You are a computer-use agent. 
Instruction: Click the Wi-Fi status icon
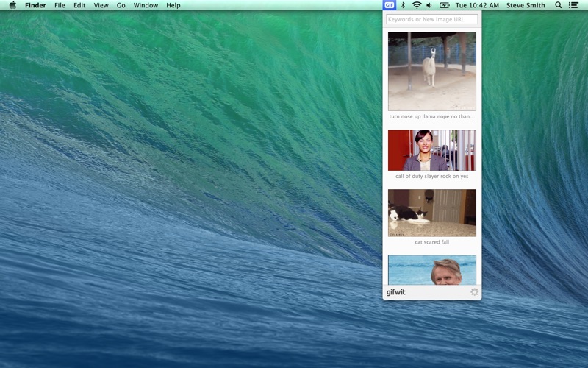click(x=416, y=5)
